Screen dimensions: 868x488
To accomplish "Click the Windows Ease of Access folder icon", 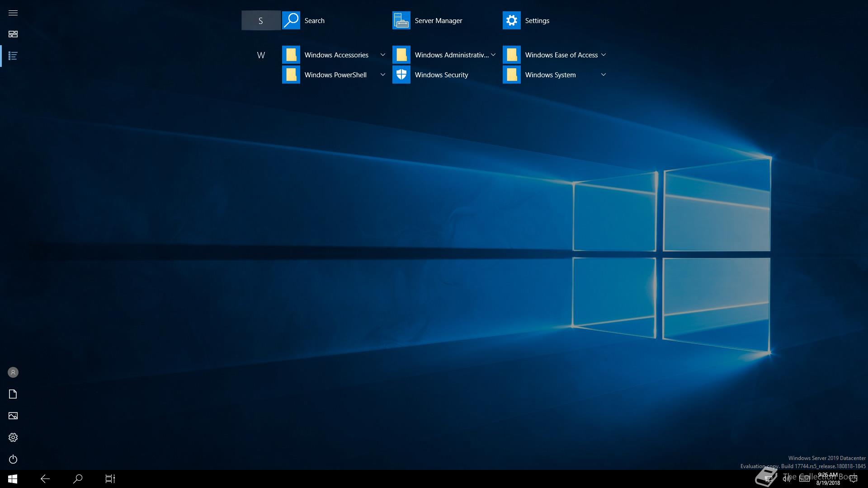I will [x=512, y=55].
